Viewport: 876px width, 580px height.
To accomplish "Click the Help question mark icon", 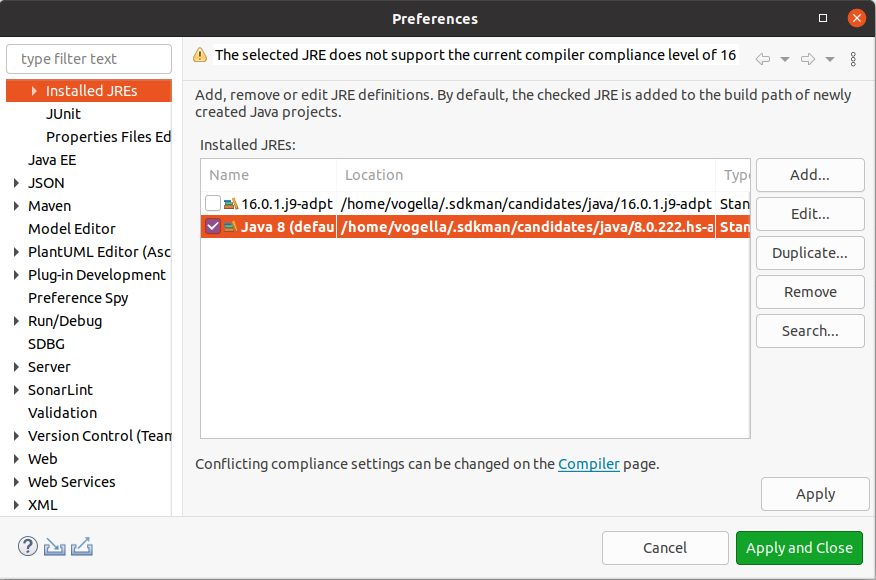I will point(28,547).
